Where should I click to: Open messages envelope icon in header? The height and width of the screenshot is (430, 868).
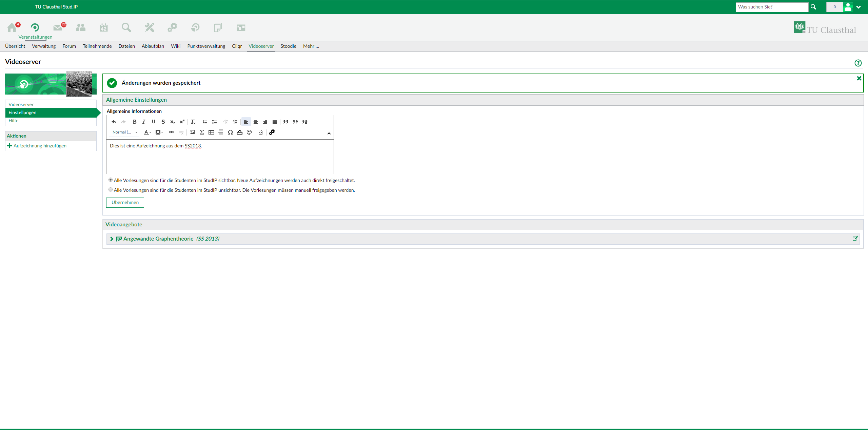pos(58,27)
